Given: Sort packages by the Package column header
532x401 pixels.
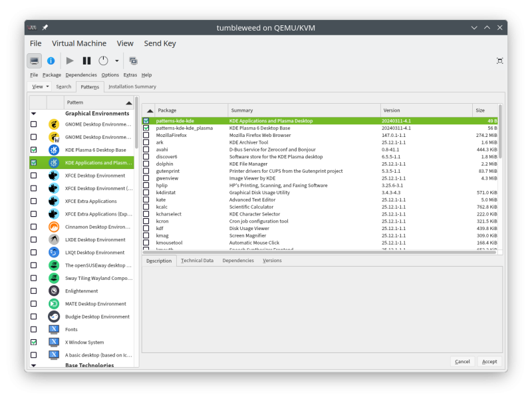Looking at the screenshot, I should click(x=192, y=110).
